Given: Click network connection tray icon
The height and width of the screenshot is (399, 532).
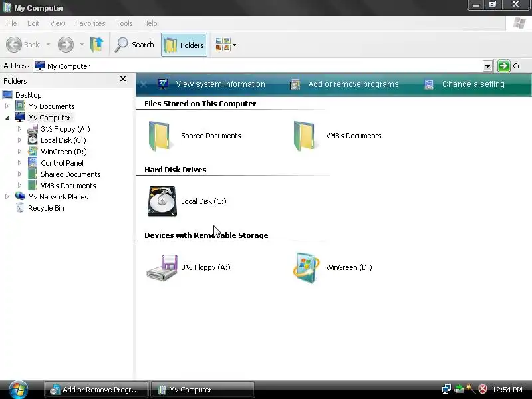Looking at the screenshot, I should [446, 389].
